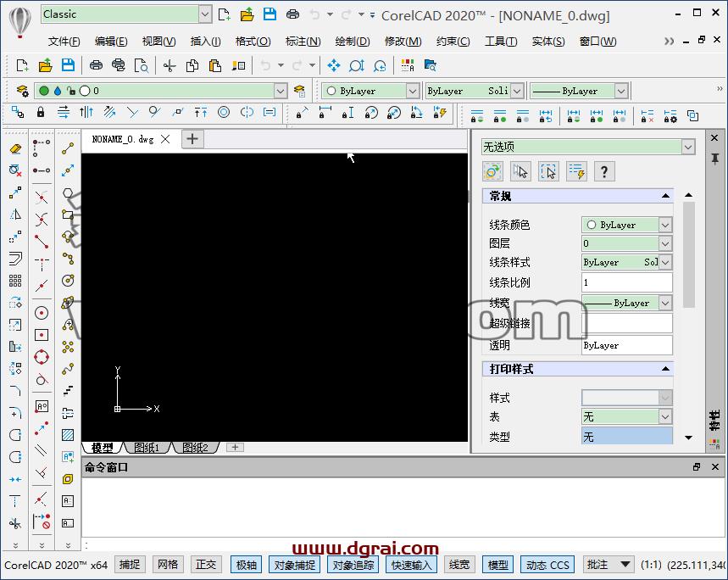This screenshot has width=728, height=580.
Task: Open the Layers Manager icon
Action: 22,91
